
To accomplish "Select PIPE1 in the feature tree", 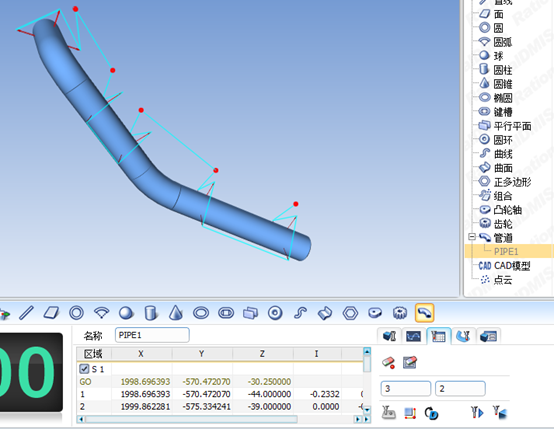I will pos(506,251).
